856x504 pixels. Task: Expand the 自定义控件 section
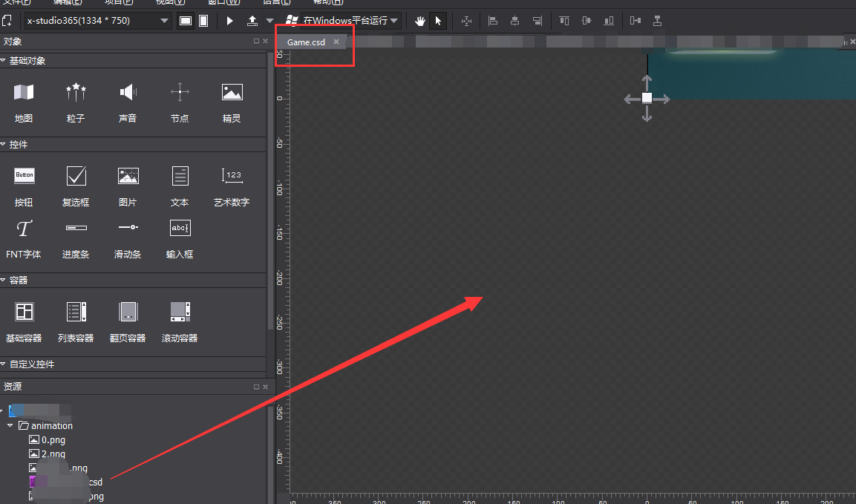coord(3,364)
